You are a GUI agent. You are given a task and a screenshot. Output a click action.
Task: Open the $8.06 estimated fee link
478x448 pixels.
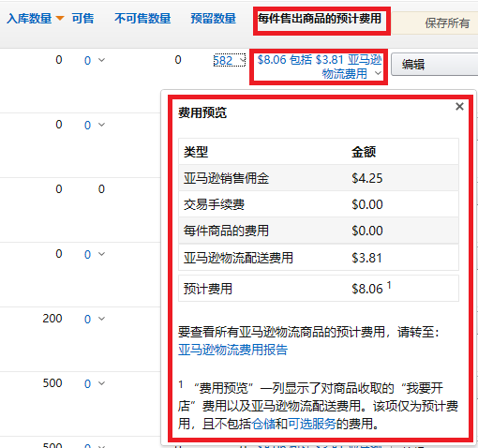tap(320, 67)
